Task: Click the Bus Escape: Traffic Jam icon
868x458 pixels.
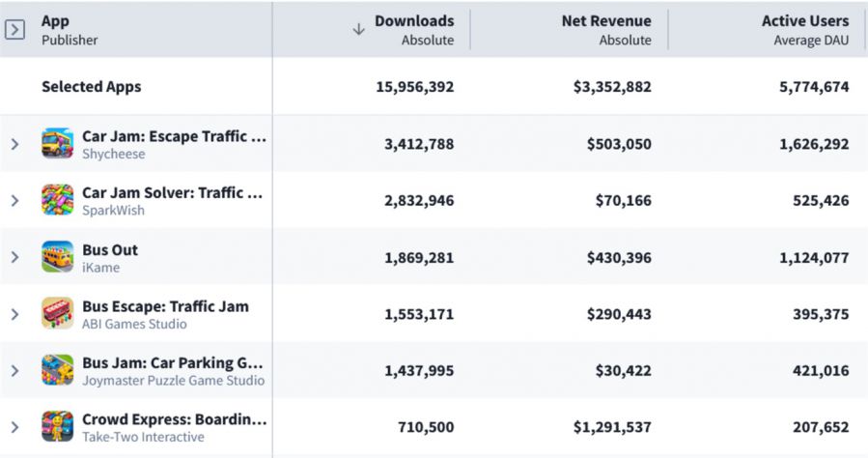Action: click(x=58, y=313)
